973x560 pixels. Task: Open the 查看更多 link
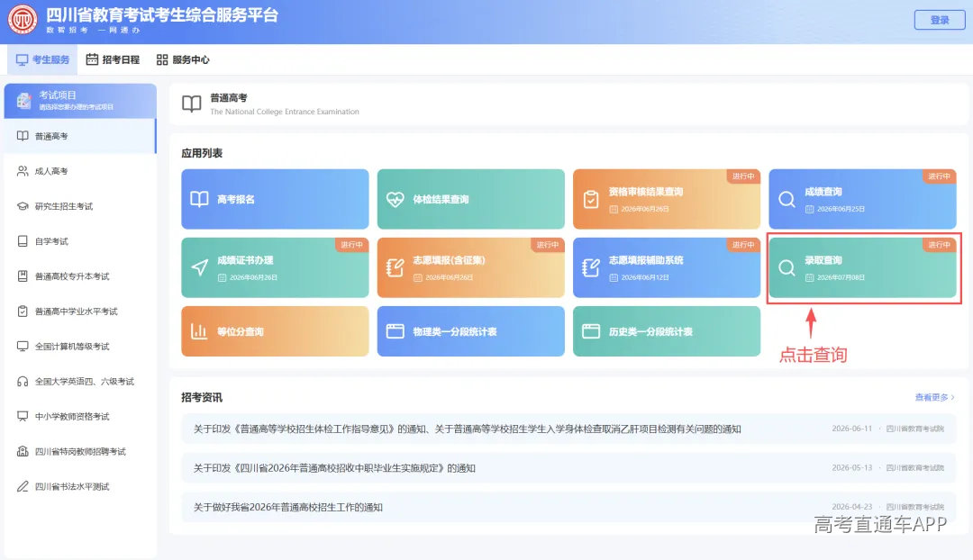point(934,397)
